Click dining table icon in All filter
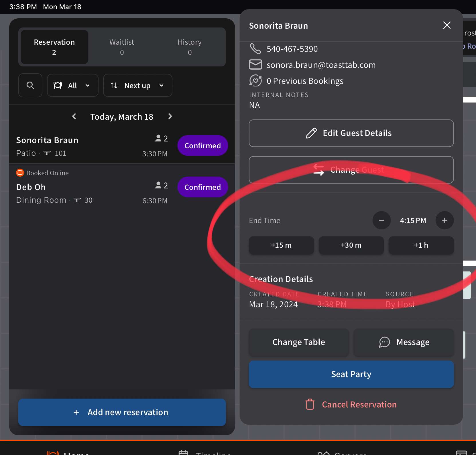The width and height of the screenshot is (476, 455). tap(58, 85)
